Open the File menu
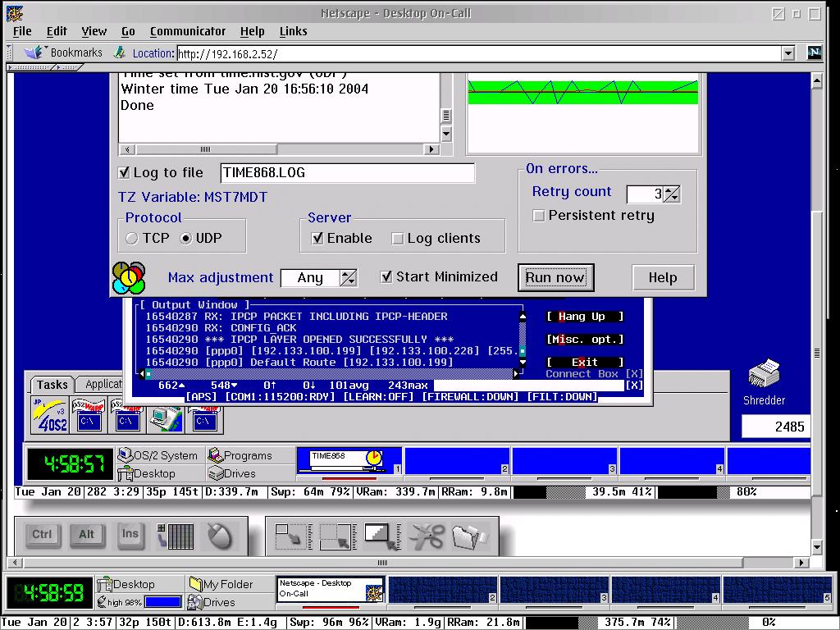The width and height of the screenshot is (840, 630). (22, 32)
